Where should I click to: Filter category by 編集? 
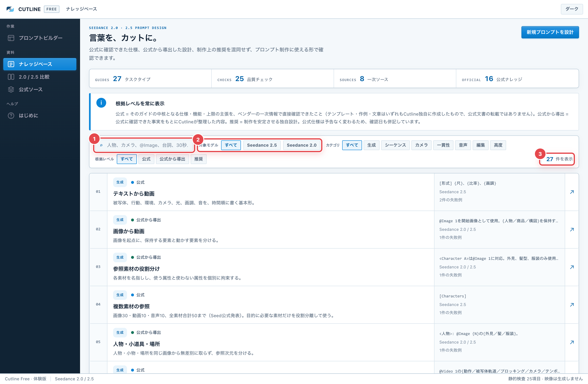(x=481, y=145)
